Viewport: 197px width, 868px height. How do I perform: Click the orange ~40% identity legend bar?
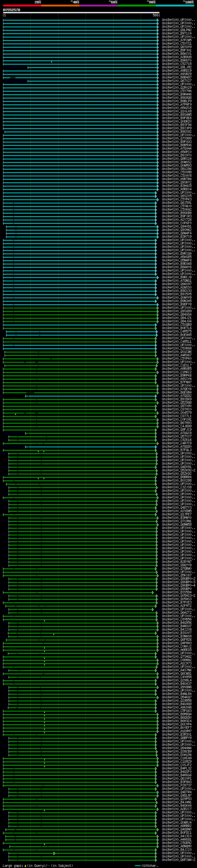tap(60, 6)
